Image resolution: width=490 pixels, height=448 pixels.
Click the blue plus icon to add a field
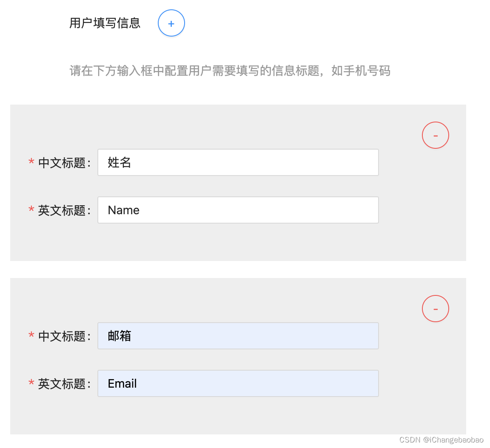[x=171, y=23]
